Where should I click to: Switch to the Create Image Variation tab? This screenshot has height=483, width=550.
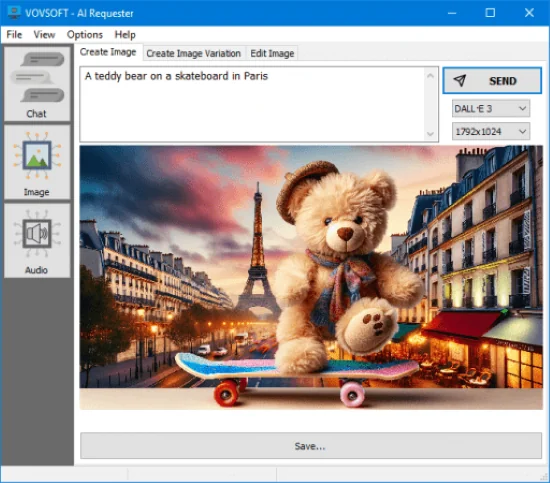[x=194, y=53]
